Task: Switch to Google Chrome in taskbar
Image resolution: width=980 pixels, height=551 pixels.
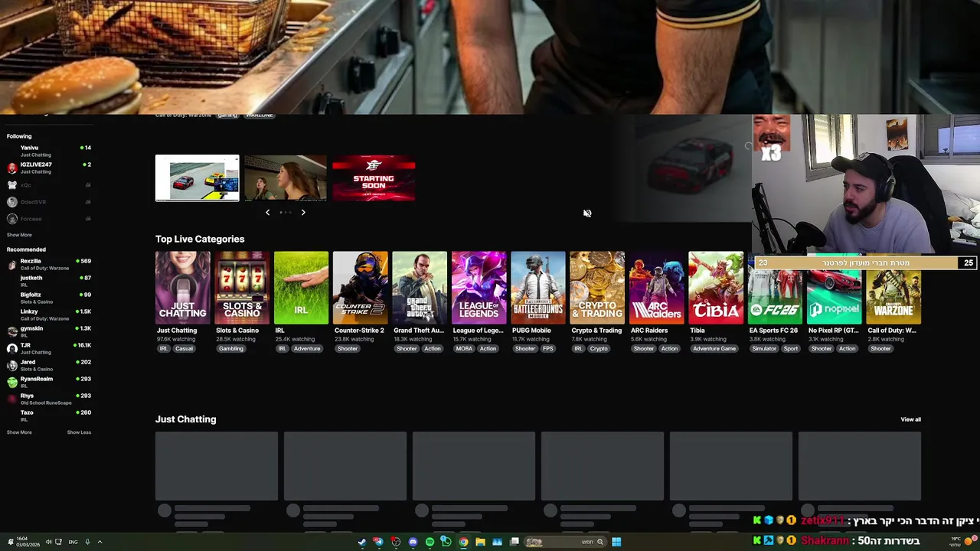Action: pyautogui.click(x=463, y=542)
